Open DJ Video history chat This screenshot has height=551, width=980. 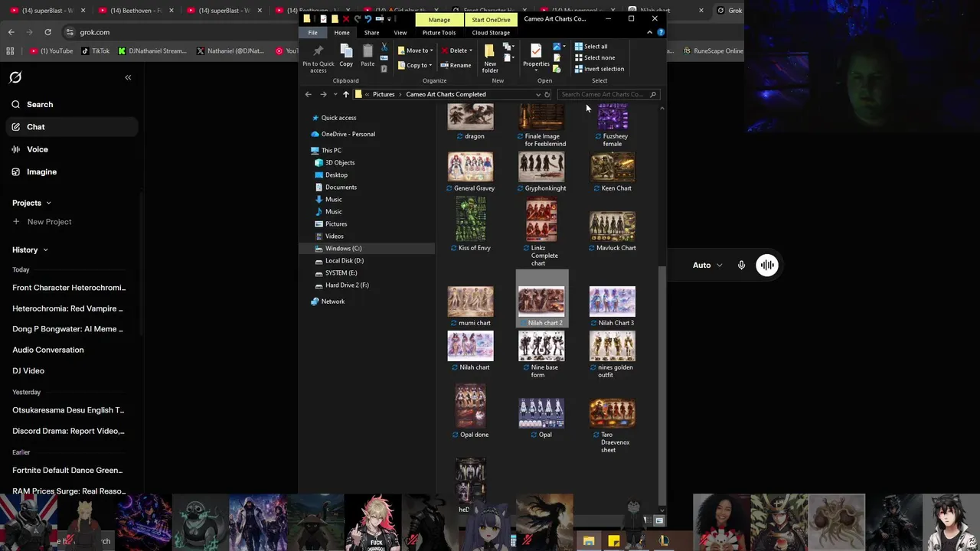click(x=28, y=370)
